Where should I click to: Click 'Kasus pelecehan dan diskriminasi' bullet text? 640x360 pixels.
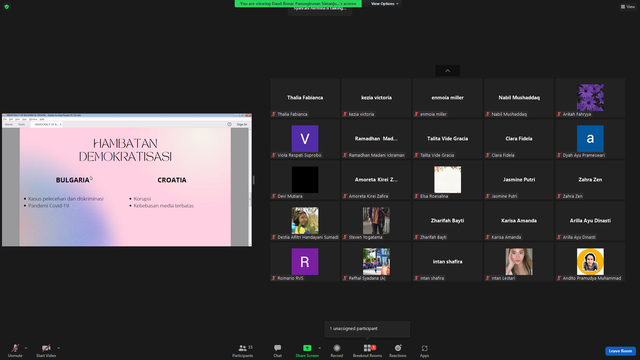tap(66, 199)
